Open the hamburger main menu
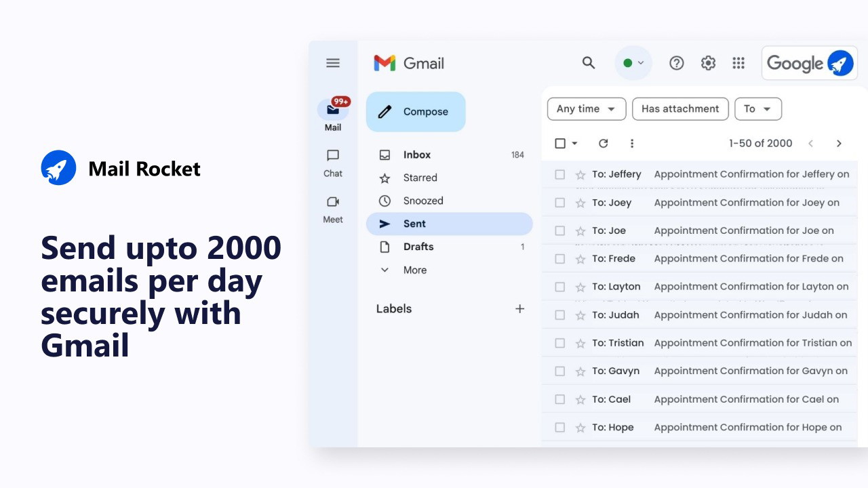 (333, 63)
